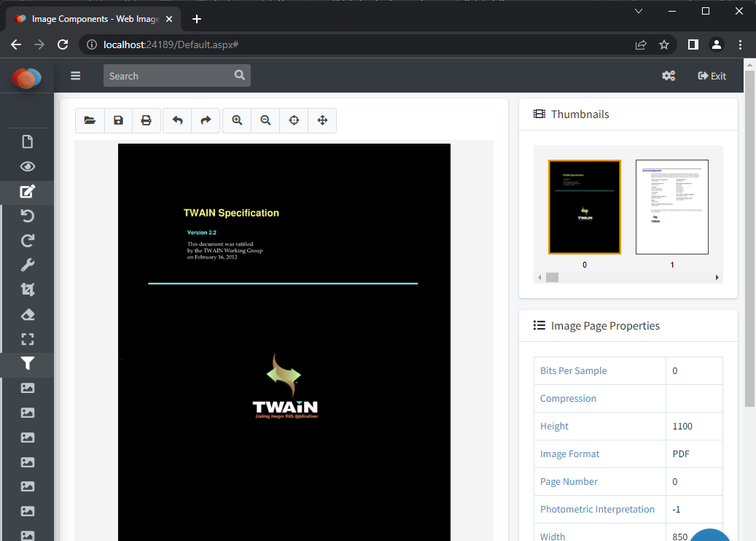Screen dimensions: 756x541
Task: View site information for localhost
Action: pyautogui.click(x=92, y=45)
